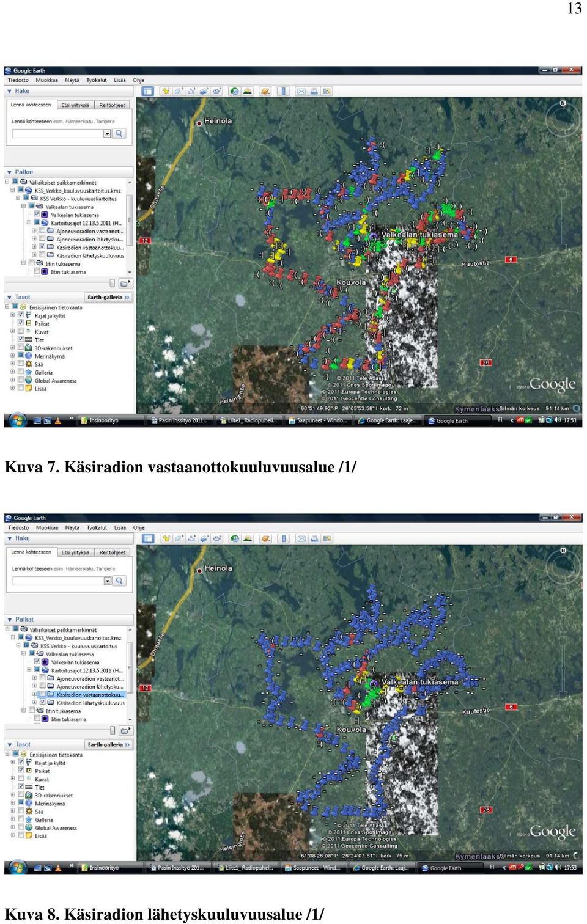Open the search field dropdown arrow in Kuva 7

[107, 133]
